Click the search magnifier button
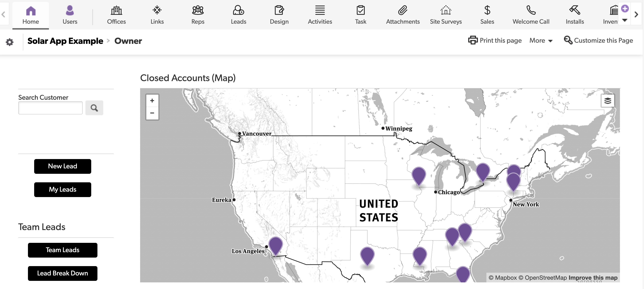The image size is (644, 289). pos(94,108)
